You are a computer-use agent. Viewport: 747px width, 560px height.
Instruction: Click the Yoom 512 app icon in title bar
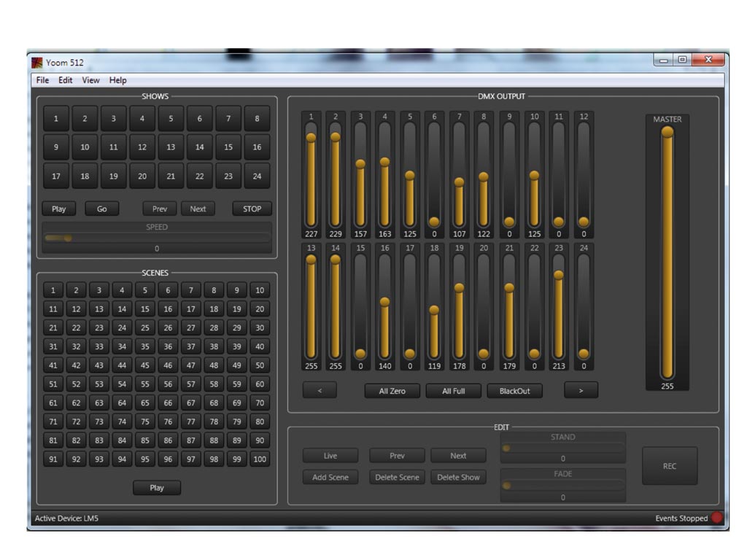[x=36, y=63]
